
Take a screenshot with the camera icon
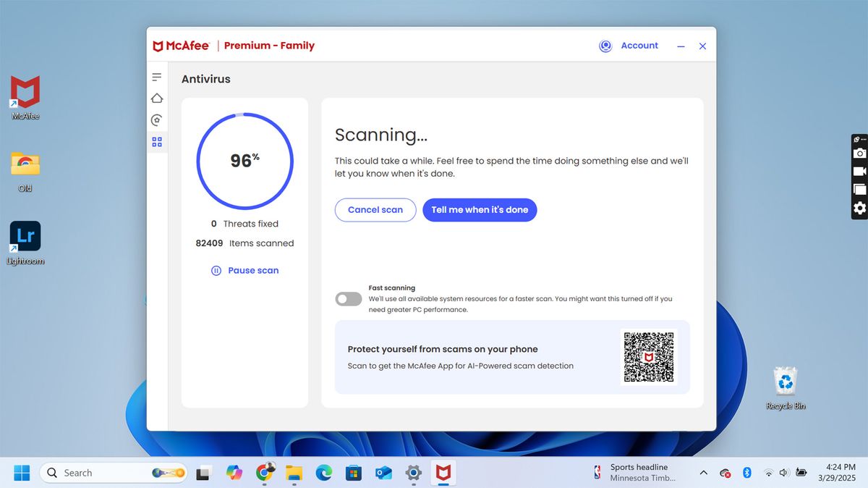tap(859, 153)
